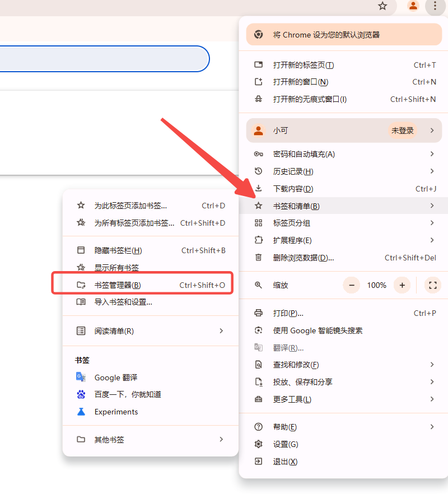
Task: Choose 为此标签页添加书签...
Action: pos(151,206)
